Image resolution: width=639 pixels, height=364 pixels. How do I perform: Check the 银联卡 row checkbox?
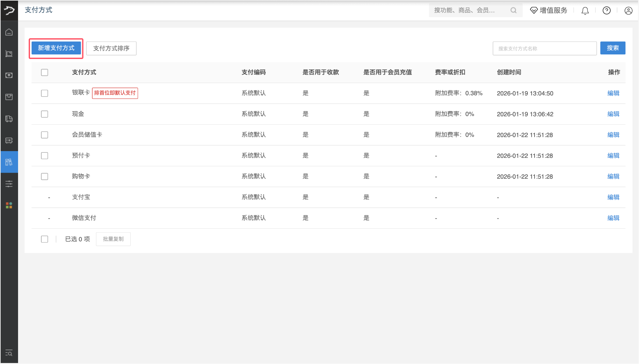pos(44,93)
